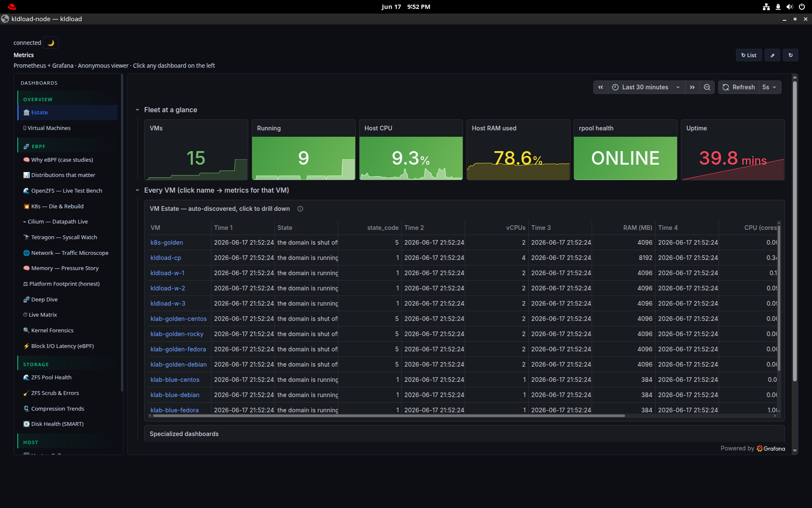Click the klab-golden-centos VM link
Image resolution: width=812 pixels, height=508 pixels.
tap(178, 319)
